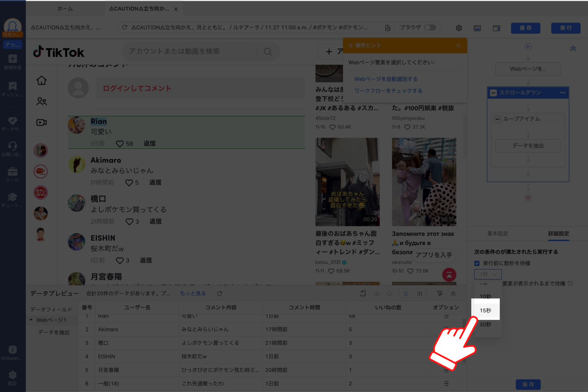Open the ホーム tab
This screenshot has width=588, height=392.
pyautogui.click(x=65, y=9)
